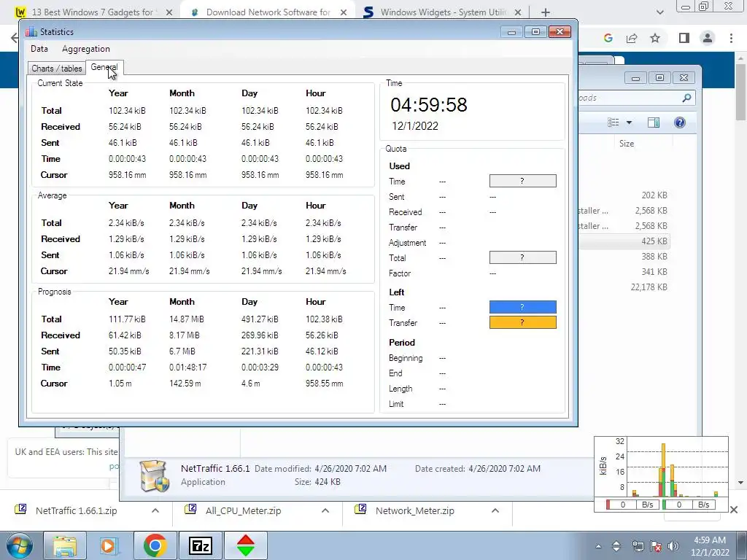Click the quota Used Total progress bar
The height and width of the screenshot is (560, 747).
coord(522,257)
